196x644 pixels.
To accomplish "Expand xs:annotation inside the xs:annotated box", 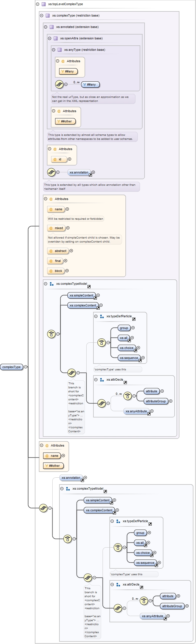I will click(93, 172).
